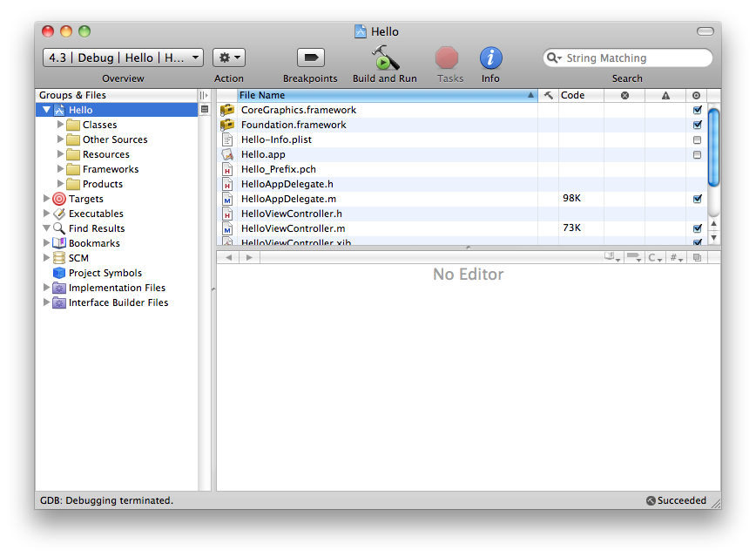Check target checkbox for Hello-Info.plist

click(x=697, y=140)
